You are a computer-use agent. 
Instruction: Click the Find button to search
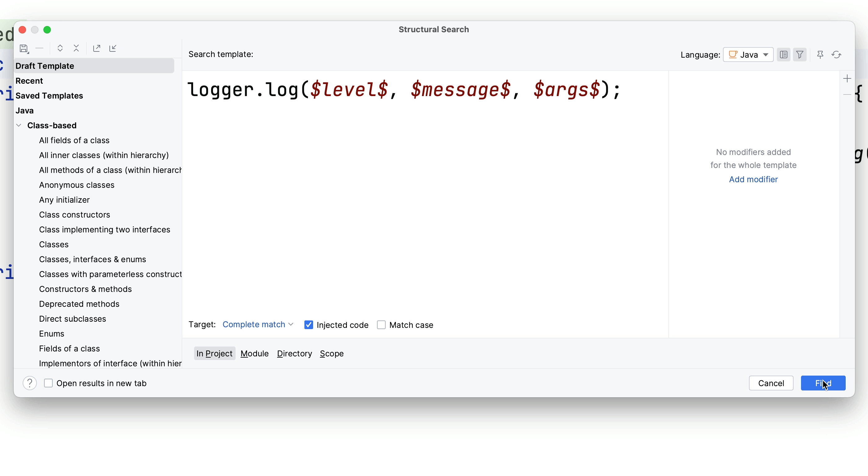pos(823,383)
